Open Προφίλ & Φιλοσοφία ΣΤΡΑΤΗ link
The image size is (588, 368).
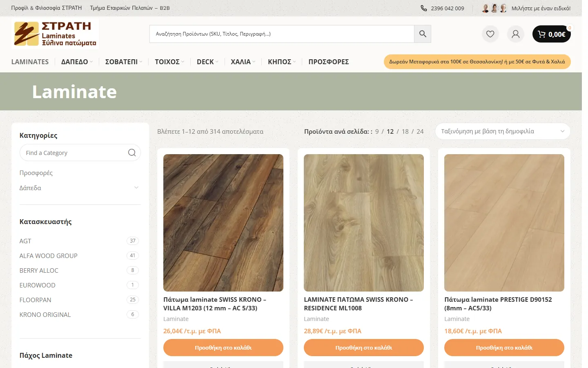pos(47,8)
